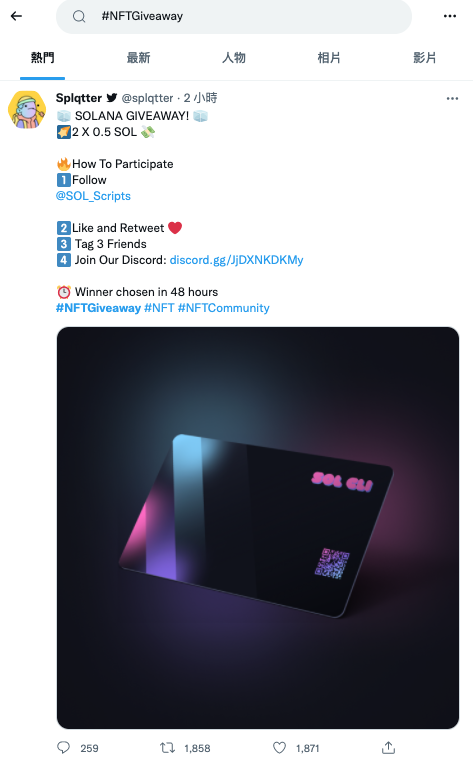Open the search options three-dot menu
Screen dimensions: 473x763
click(x=450, y=16)
